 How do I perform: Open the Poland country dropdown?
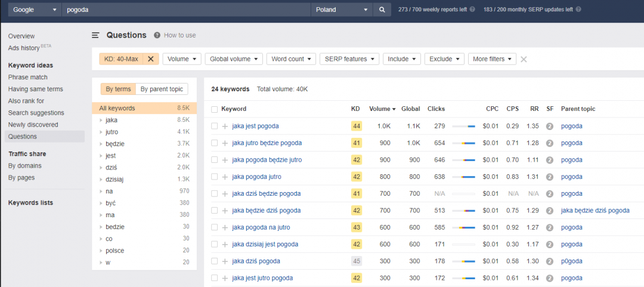click(x=342, y=10)
